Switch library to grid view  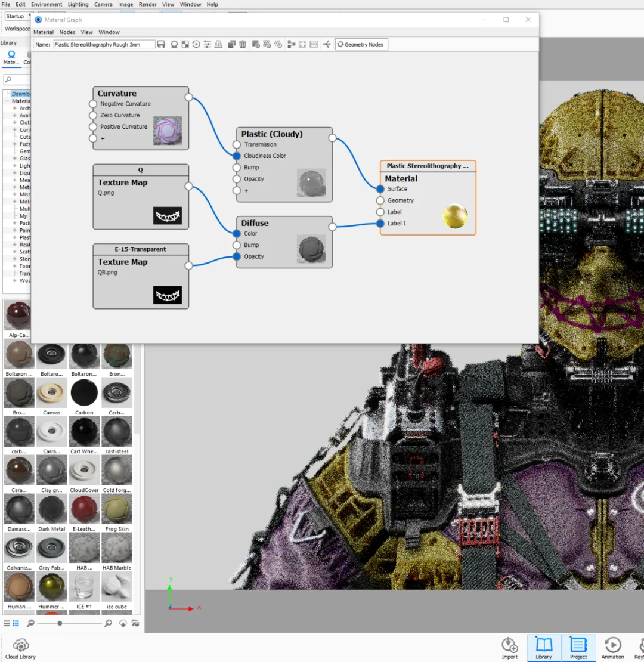[x=16, y=623]
